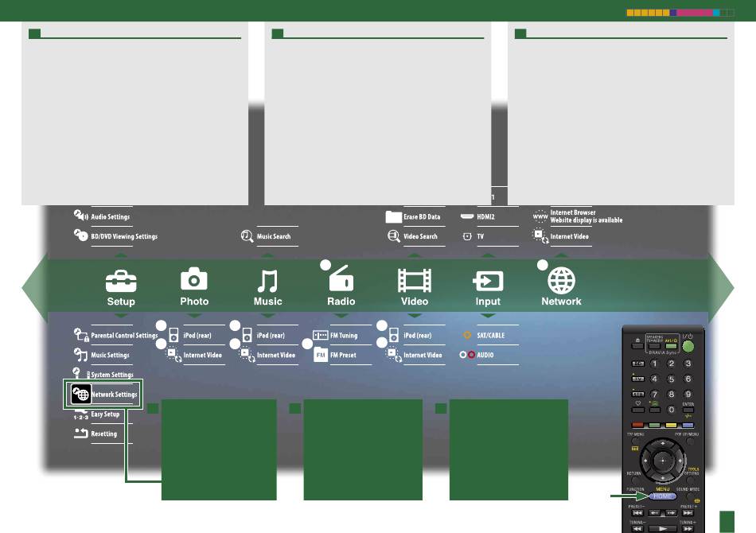Open Music Settings under Setup
756x533 pixels.
[x=102, y=355]
